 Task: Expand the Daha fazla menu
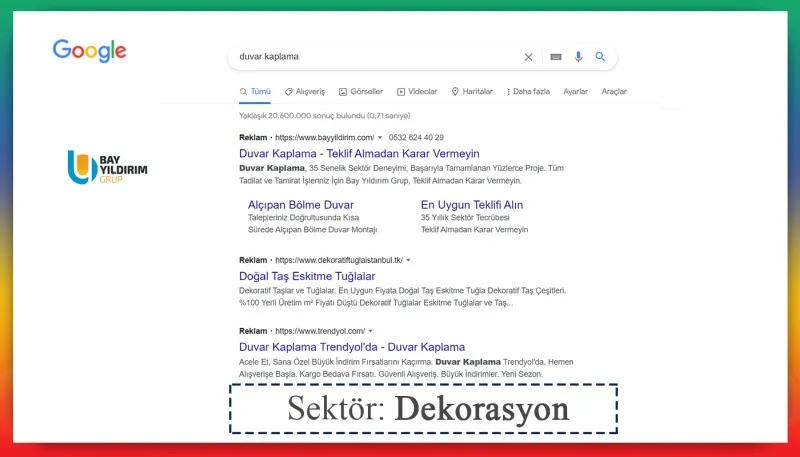pos(528,92)
